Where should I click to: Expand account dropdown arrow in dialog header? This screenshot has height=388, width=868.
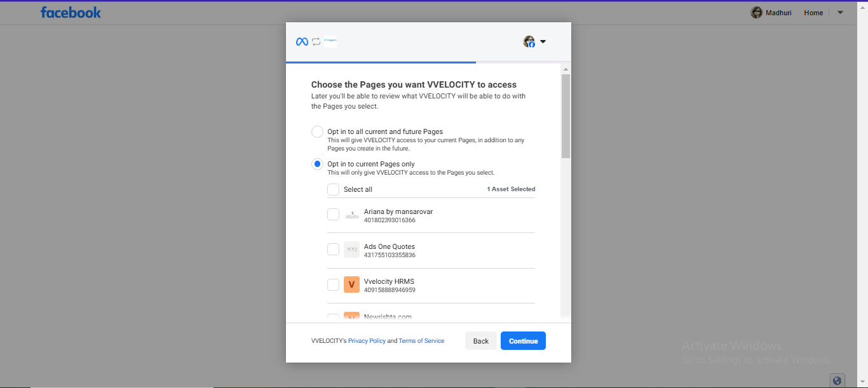(543, 42)
